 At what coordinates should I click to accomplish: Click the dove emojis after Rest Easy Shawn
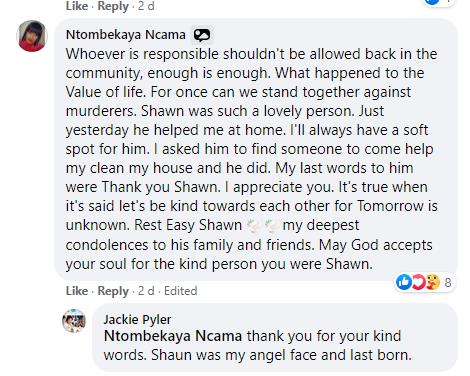[262, 226]
